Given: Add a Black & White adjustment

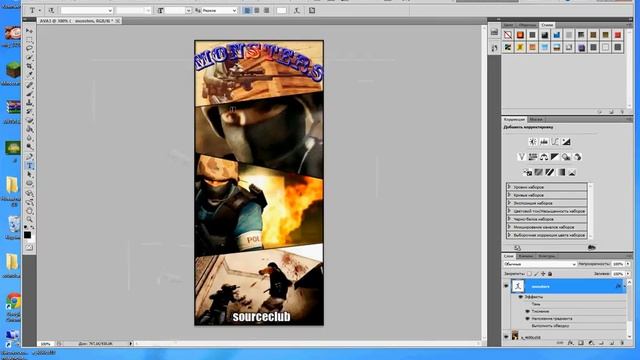Looking at the screenshot, I should 555,157.
